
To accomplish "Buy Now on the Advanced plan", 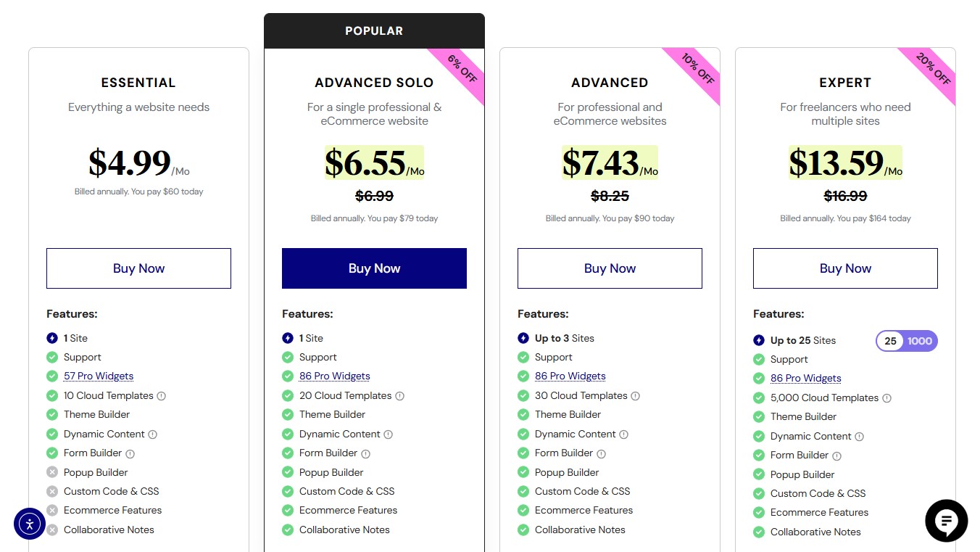I will (x=610, y=268).
